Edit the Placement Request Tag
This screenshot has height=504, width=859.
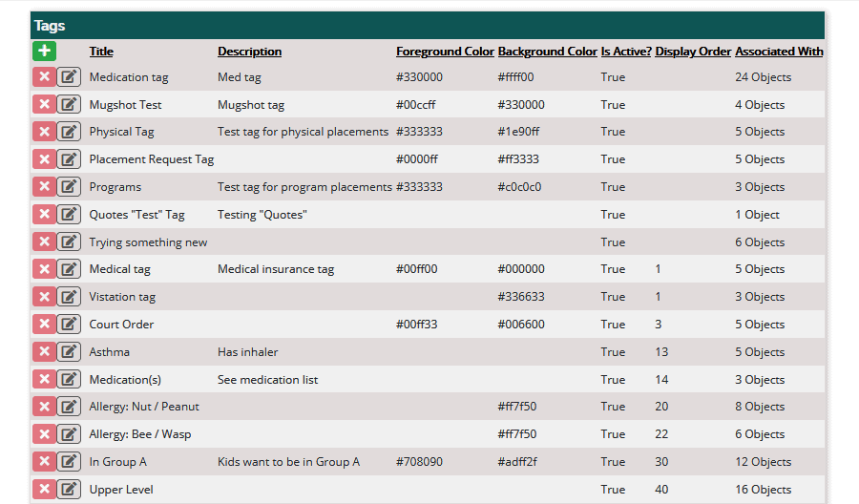[x=69, y=159]
